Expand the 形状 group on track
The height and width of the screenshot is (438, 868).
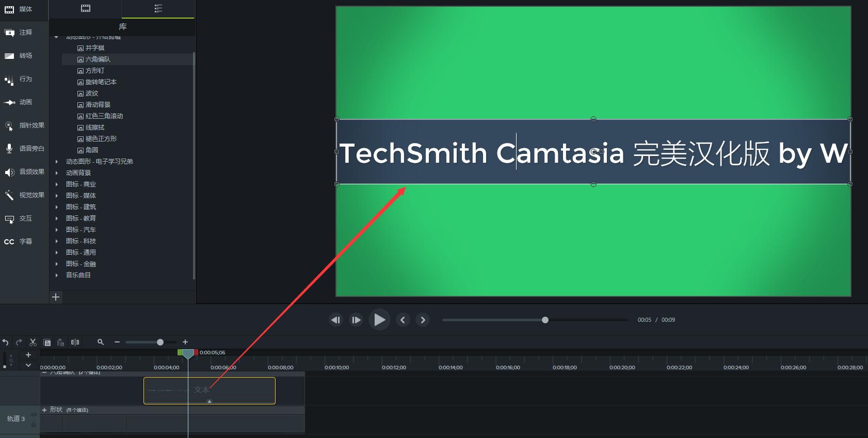pos(44,410)
